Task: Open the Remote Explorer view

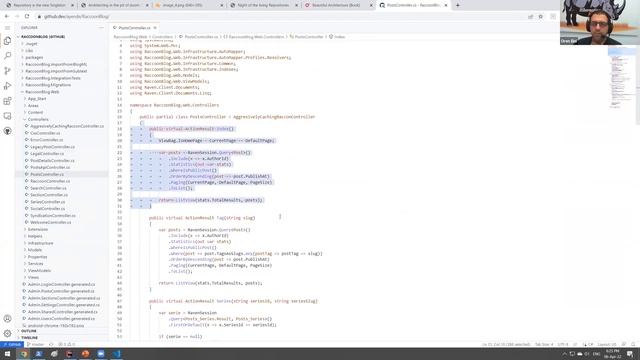Action: [7, 116]
